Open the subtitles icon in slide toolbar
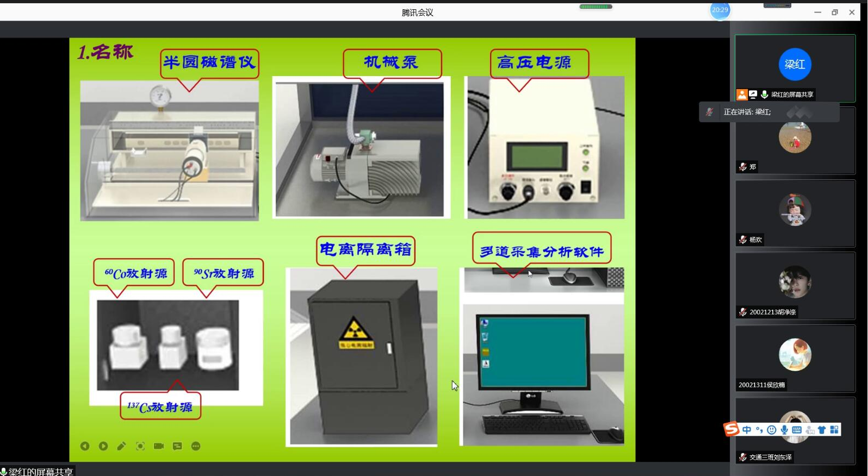The width and height of the screenshot is (868, 476). tap(177, 446)
